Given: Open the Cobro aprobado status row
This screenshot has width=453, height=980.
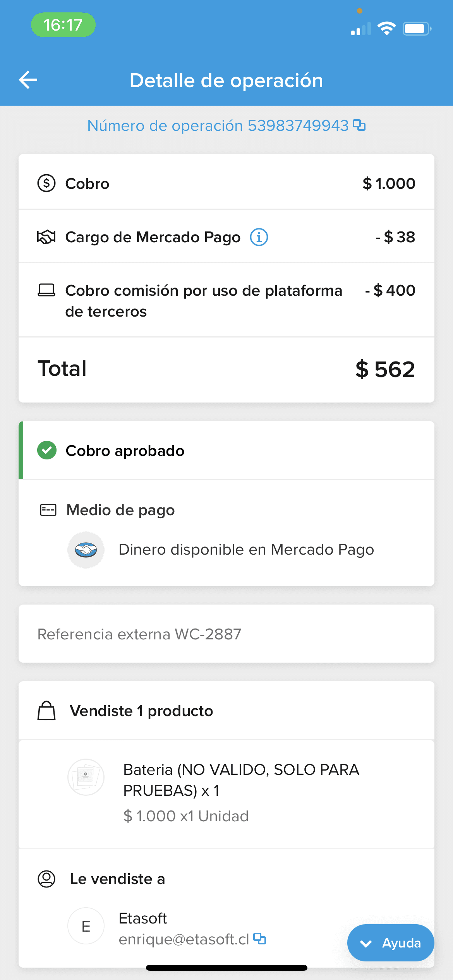Looking at the screenshot, I should point(226,451).
